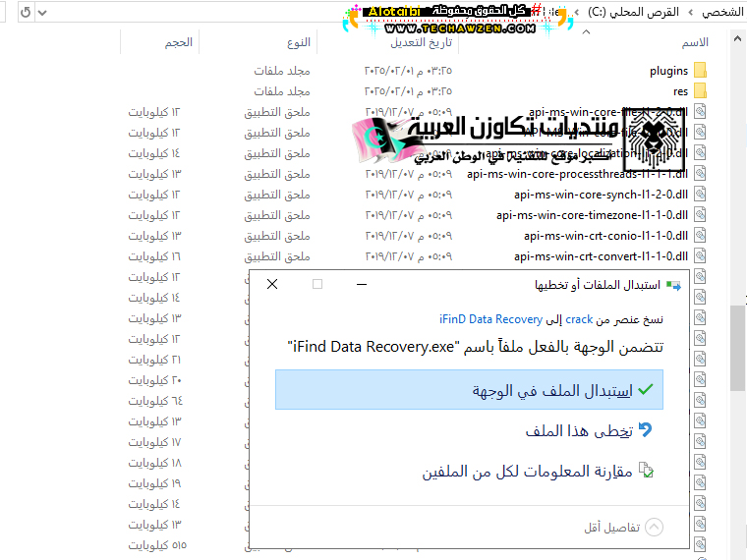747x560 pixels.
Task: Open the iFinD Data Recovery destination link
Action: tap(490, 319)
